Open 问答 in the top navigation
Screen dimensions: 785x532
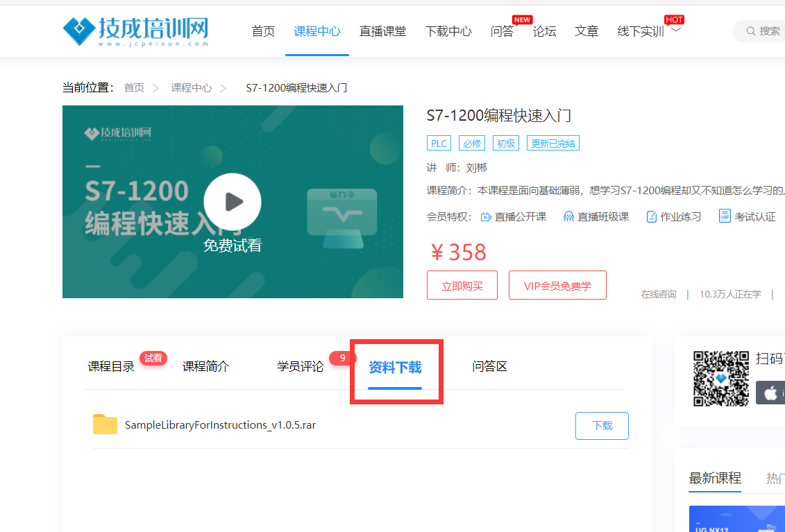pyautogui.click(x=502, y=31)
